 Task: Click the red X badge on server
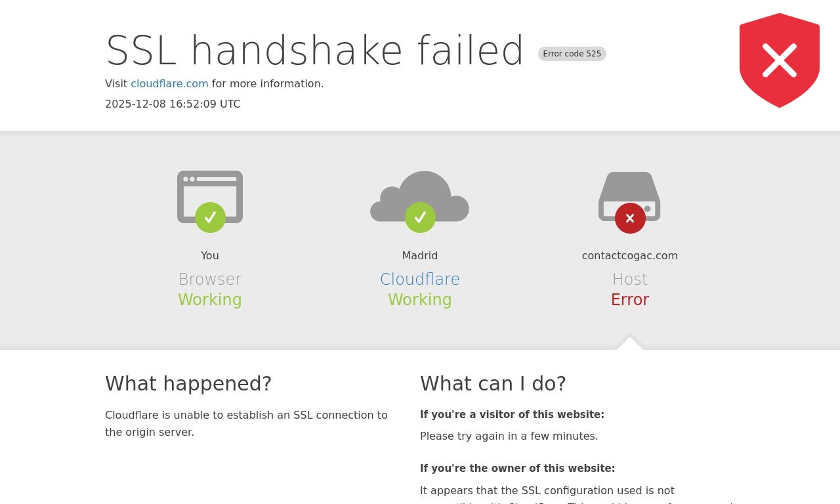point(630,218)
